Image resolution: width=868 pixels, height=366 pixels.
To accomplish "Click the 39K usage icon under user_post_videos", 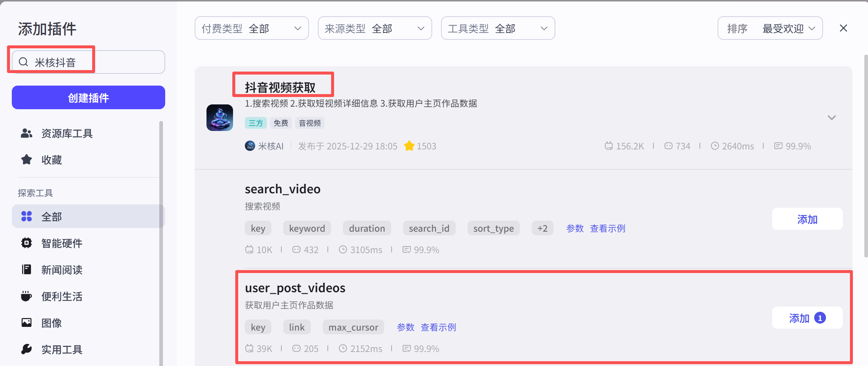I will tap(249, 348).
